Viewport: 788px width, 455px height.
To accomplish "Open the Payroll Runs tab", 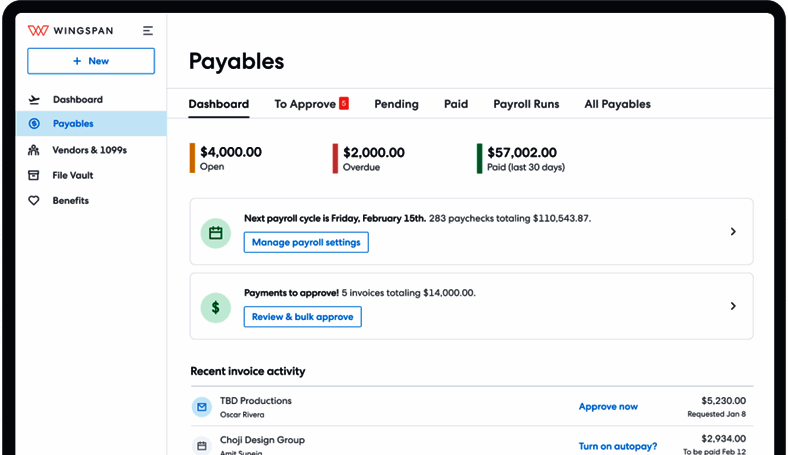I will point(526,104).
